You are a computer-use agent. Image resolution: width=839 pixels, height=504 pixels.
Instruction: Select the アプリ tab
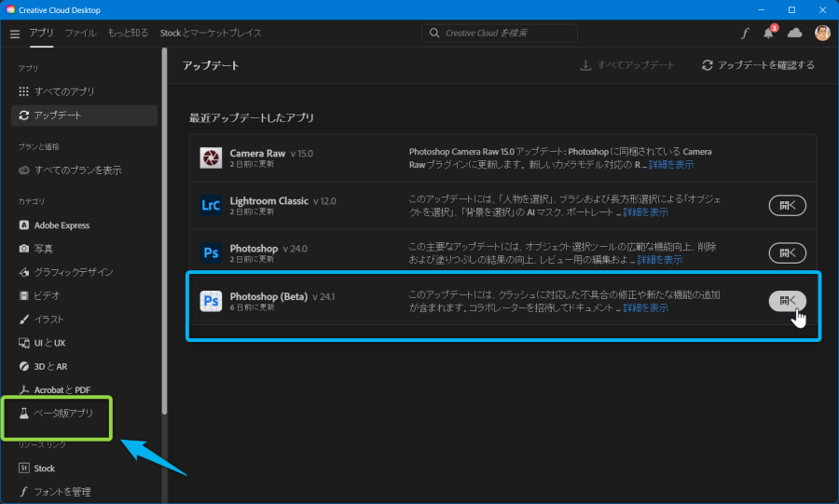click(x=41, y=34)
